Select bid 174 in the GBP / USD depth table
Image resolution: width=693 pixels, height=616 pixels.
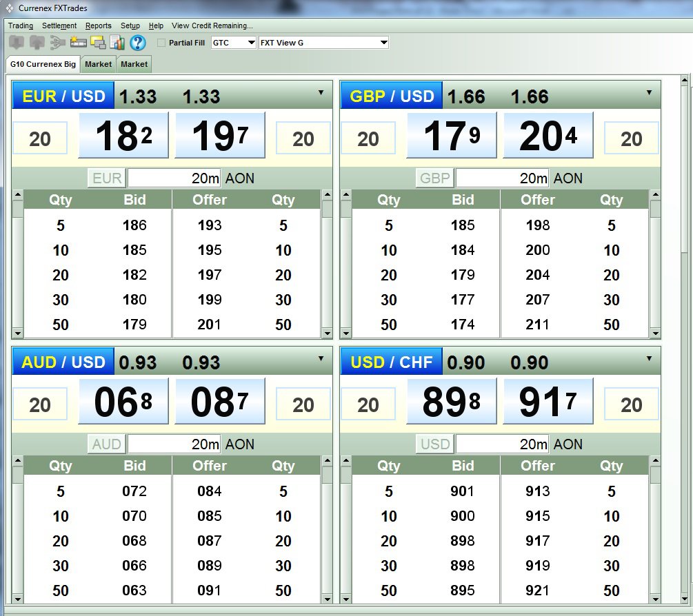pyautogui.click(x=462, y=325)
